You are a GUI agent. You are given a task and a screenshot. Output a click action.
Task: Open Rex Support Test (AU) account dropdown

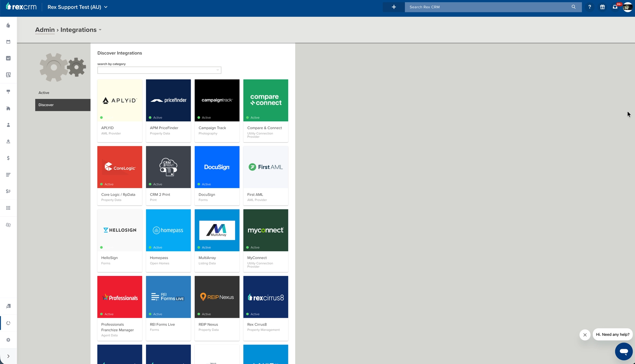[x=78, y=7]
